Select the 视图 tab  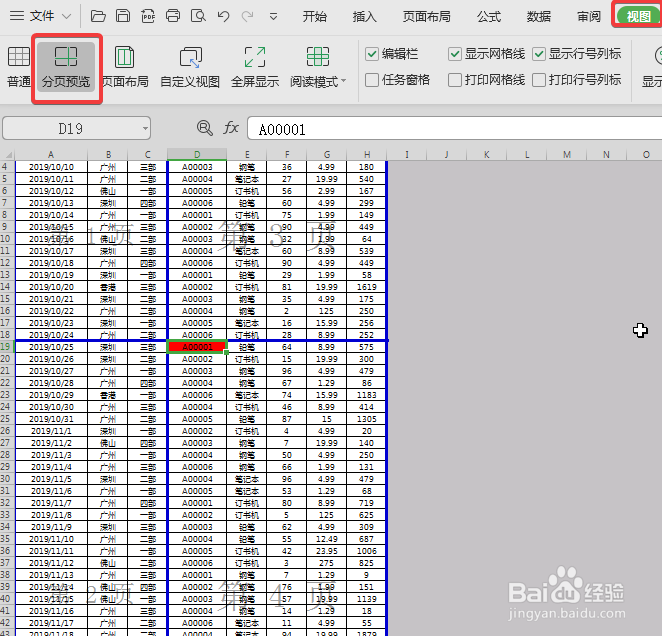[638, 16]
